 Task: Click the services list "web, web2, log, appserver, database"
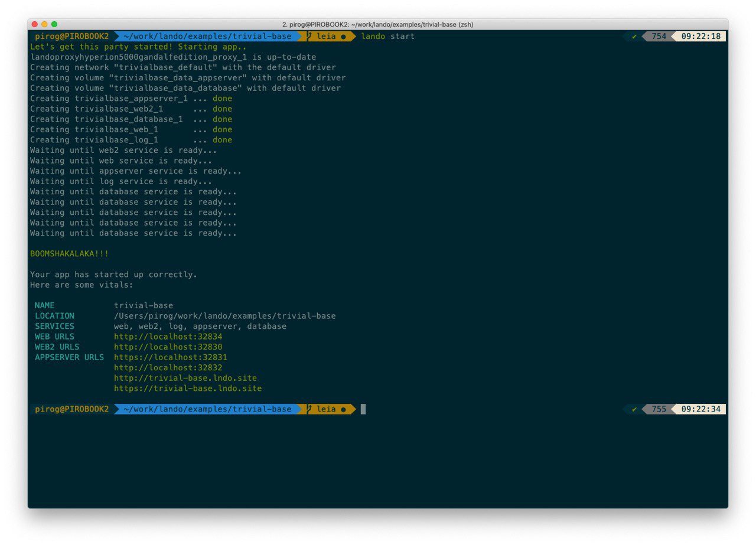point(200,327)
